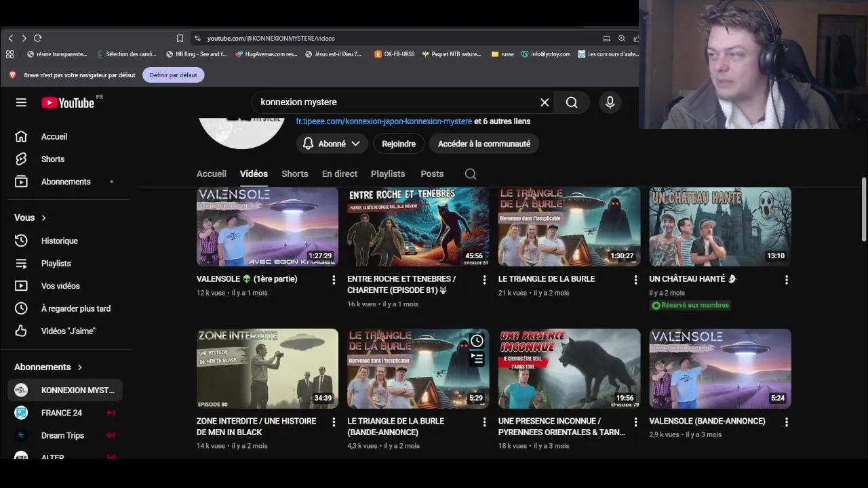Expand the sidebar Abonnements heading chevron
The width and height of the screenshot is (868, 488).
coord(79,367)
